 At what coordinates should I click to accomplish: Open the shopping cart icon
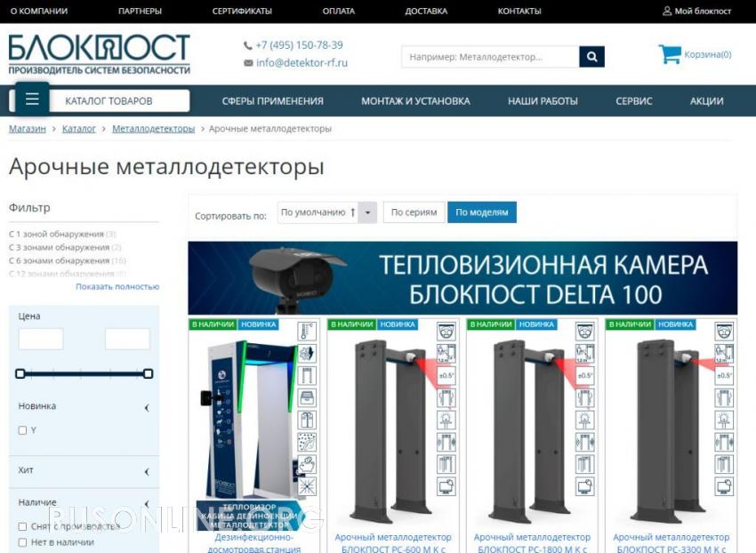click(670, 54)
